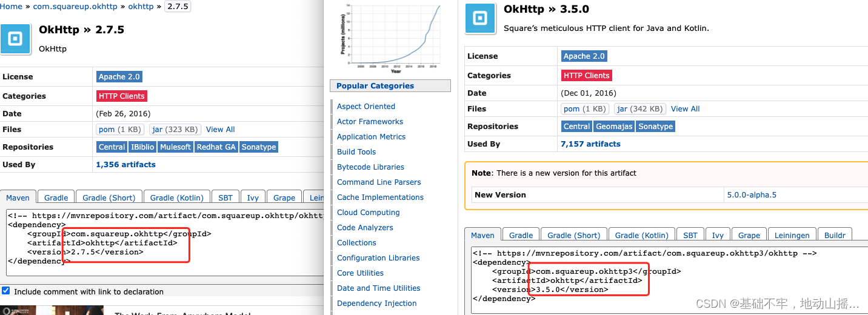Download the pom (1 KB) file for 2.7.5
868x315 pixels.
pyautogui.click(x=120, y=129)
